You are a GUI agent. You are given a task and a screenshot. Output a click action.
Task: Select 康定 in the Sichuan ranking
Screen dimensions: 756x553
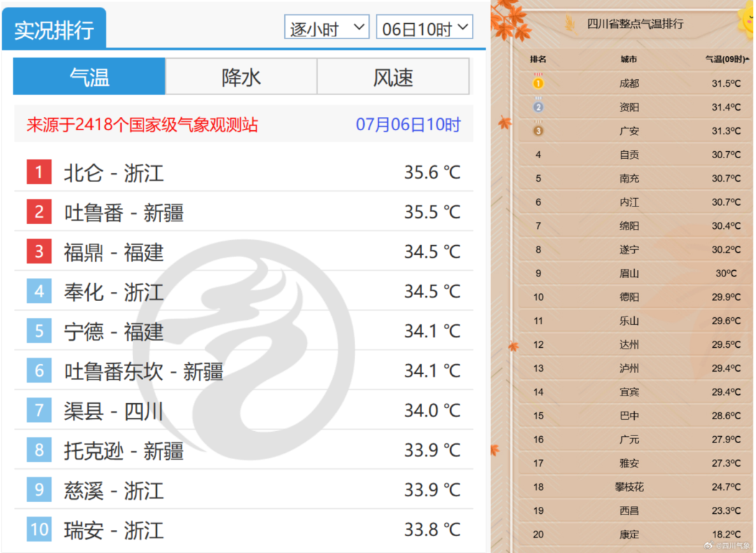pyautogui.click(x=629, y=534)
